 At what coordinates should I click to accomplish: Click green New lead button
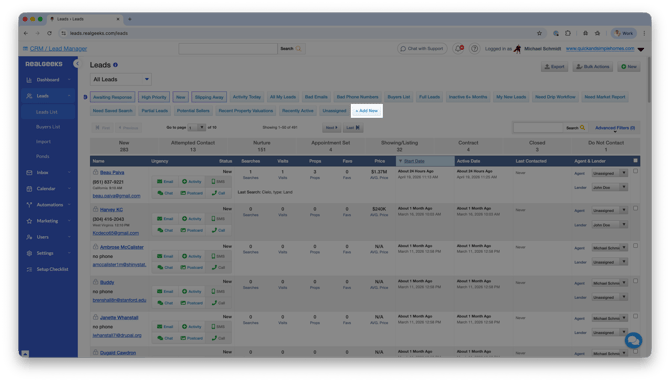(629, 67)
